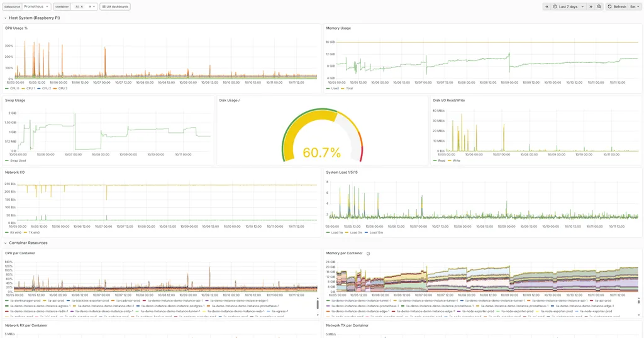This screenshot has width=644, height=338.
Task: Click the CPU par Container legend scrollbar
Action: (318, 304)
